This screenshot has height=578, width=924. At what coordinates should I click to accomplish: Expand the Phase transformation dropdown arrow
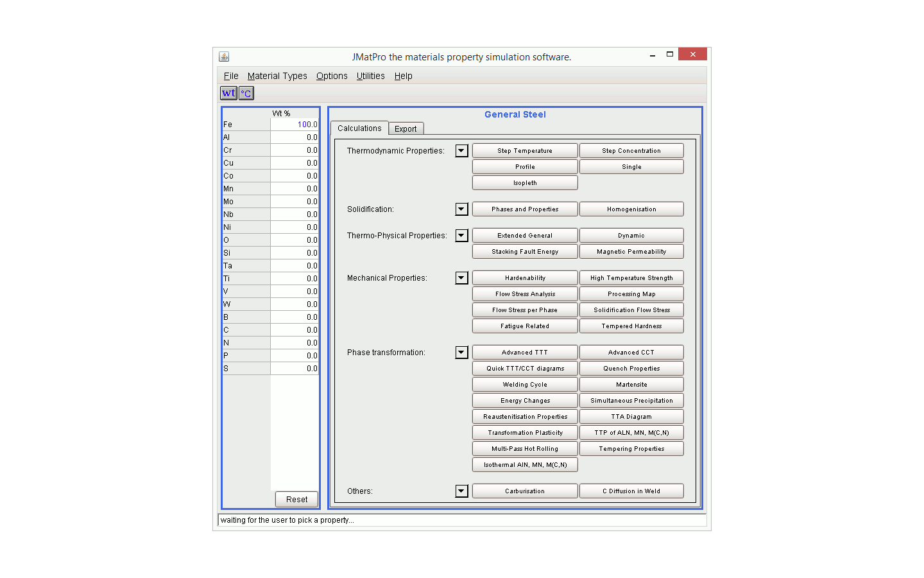461,353
